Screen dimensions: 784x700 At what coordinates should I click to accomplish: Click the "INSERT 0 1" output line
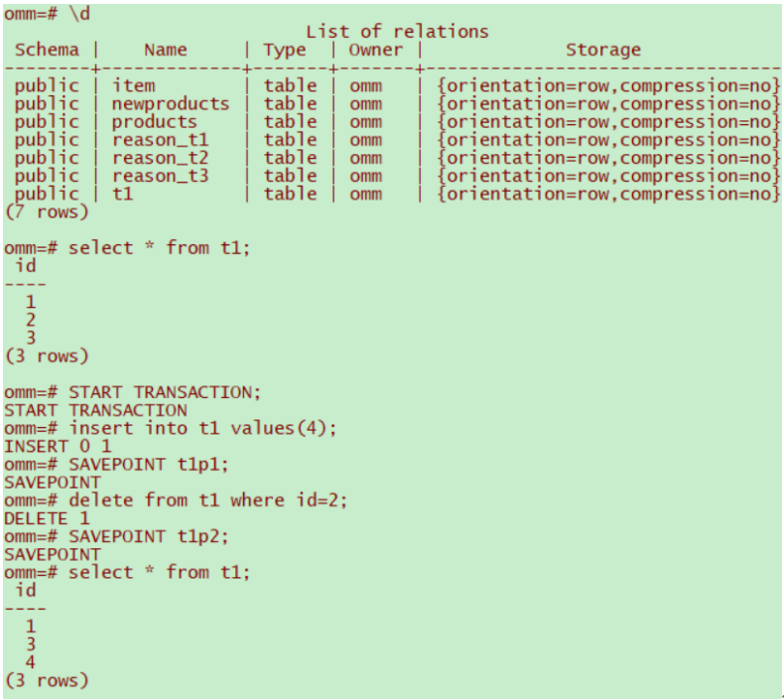point(58,446)
